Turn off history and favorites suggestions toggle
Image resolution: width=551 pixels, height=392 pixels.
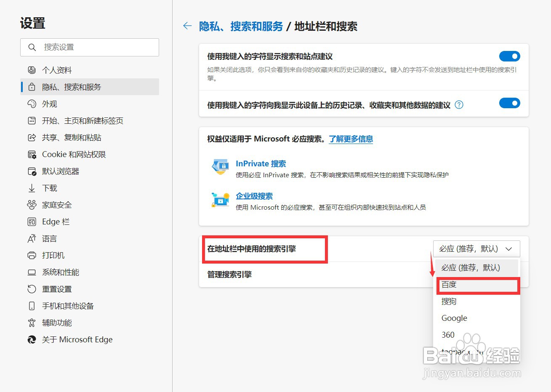509,103
